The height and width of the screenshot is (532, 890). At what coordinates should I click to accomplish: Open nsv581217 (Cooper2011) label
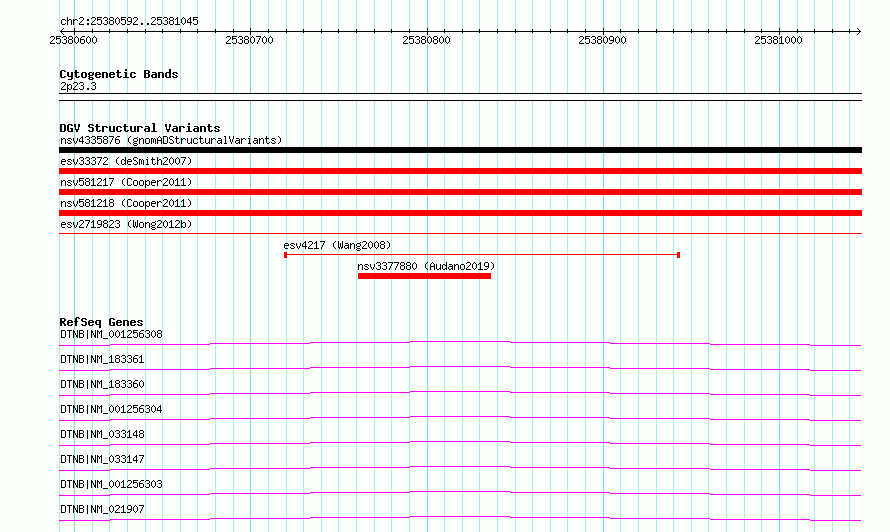tap(126, 182)
